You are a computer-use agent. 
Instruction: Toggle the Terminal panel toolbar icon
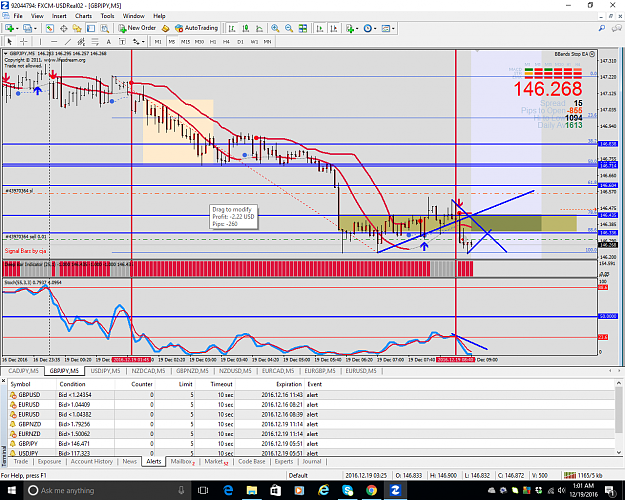coord(91,28)
